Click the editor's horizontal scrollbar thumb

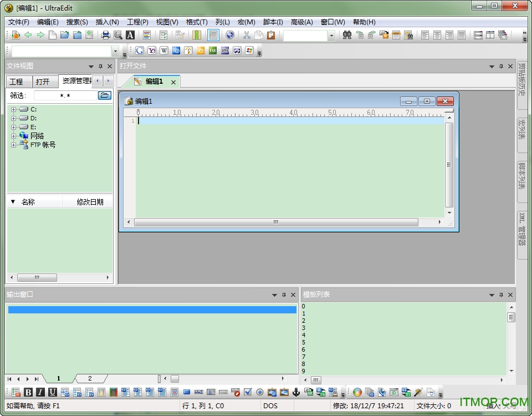pos(276,222)
